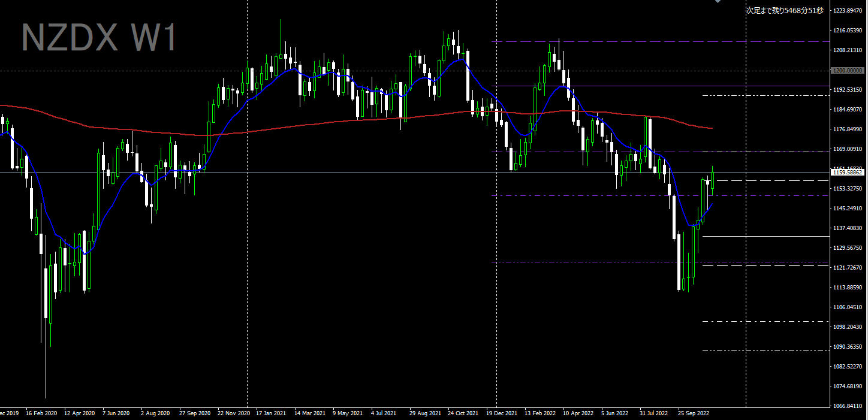Click the 14 Mar 2021 date label
Viewport: 868px width, 420px height.
[311, 413]
